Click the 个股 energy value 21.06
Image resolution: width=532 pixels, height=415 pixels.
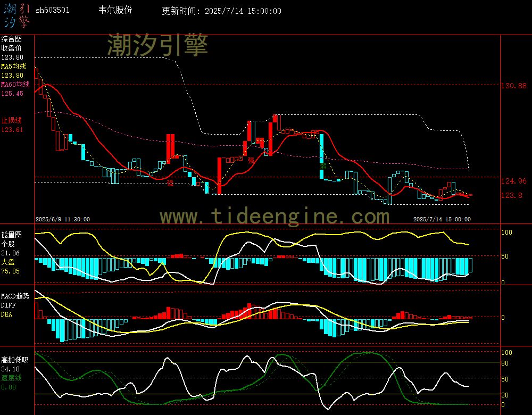11,253
